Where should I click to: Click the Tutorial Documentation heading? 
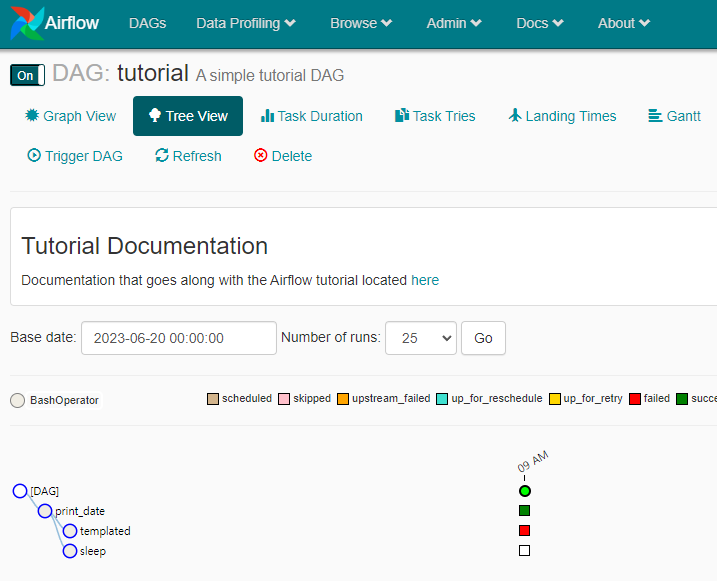[144, 246]
